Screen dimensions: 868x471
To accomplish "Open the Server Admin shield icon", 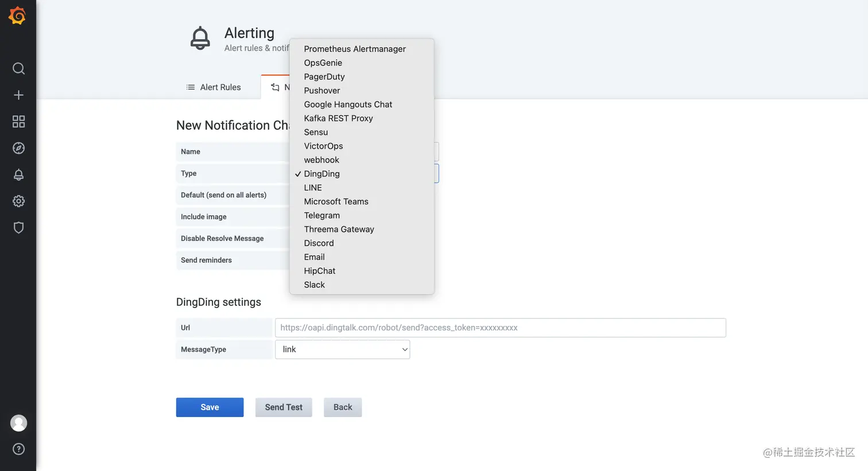I will click(x=18, y=228).
